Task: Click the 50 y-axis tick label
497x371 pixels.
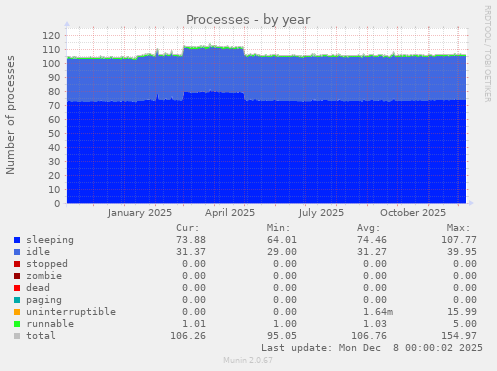Action: tap(54, 134)
